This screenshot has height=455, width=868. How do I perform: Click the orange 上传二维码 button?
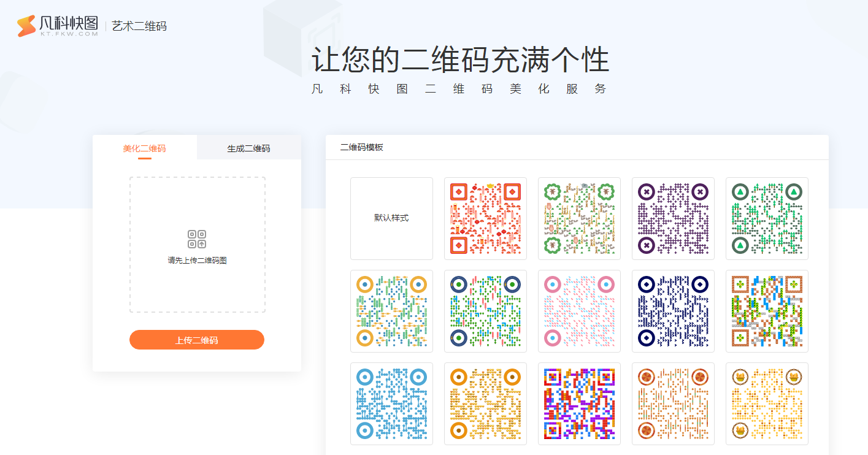pyautogui.click(x=197, y=340)
